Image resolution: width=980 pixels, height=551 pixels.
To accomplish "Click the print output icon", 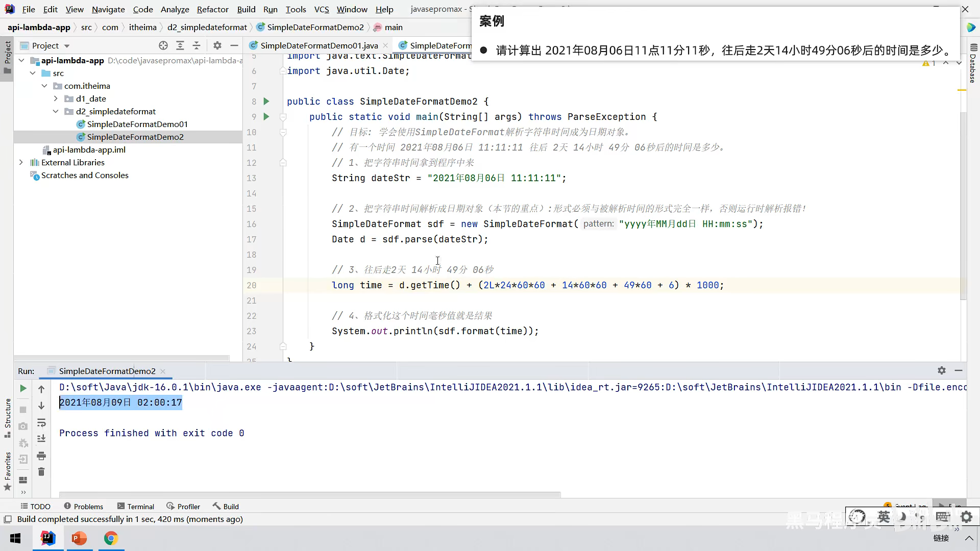I will [41, 456].
